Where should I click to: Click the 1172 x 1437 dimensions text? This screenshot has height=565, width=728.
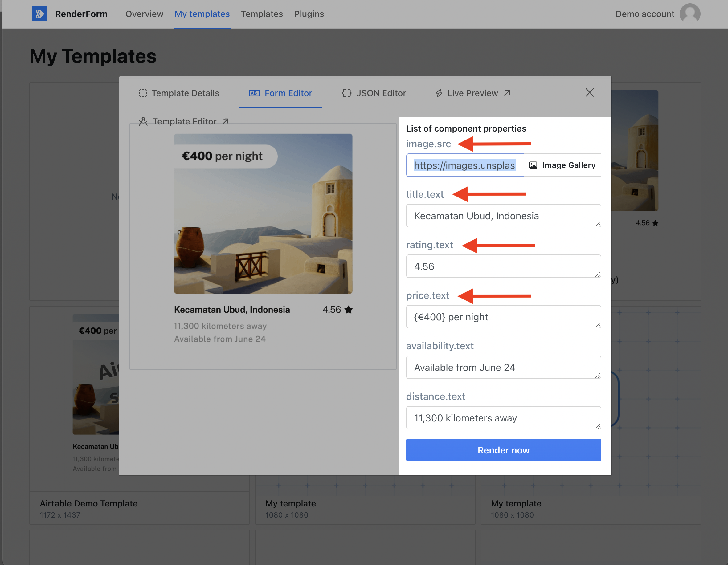click(60, 515)
